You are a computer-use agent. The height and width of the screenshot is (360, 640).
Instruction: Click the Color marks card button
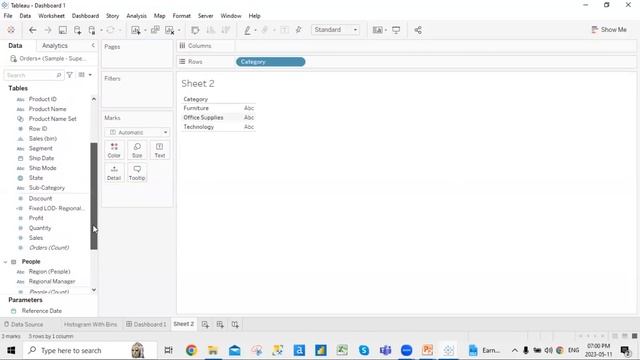tap(114, 150)
